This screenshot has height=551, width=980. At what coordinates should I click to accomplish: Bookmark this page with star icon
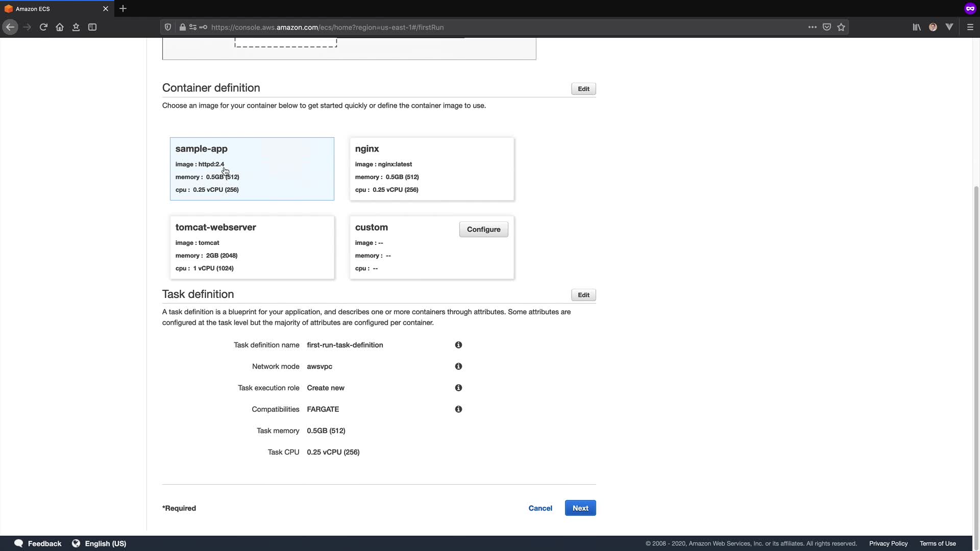tap(841, 27)
